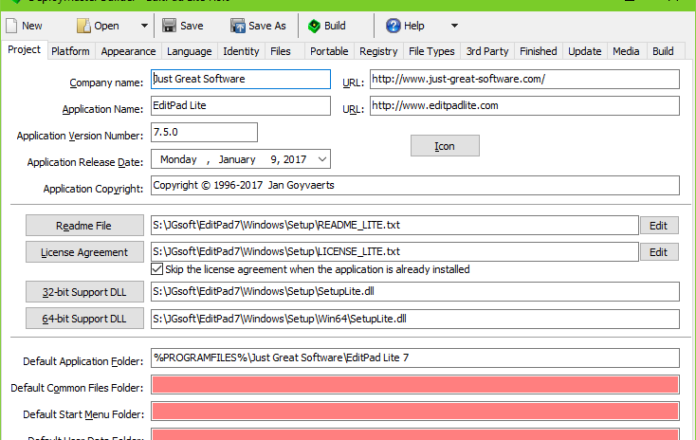Switch to the Platform tab
This screenshot has width=696, height=440.
click(70, 52)
